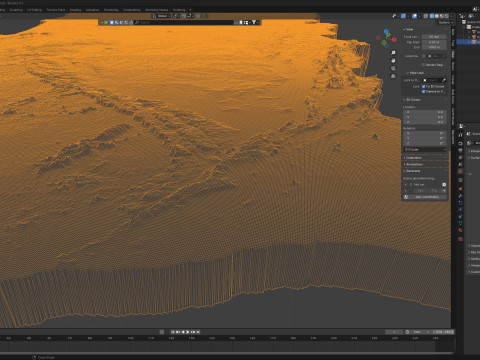Click the eyedropper in Lock to Object
480x360 pixels.
444,80
